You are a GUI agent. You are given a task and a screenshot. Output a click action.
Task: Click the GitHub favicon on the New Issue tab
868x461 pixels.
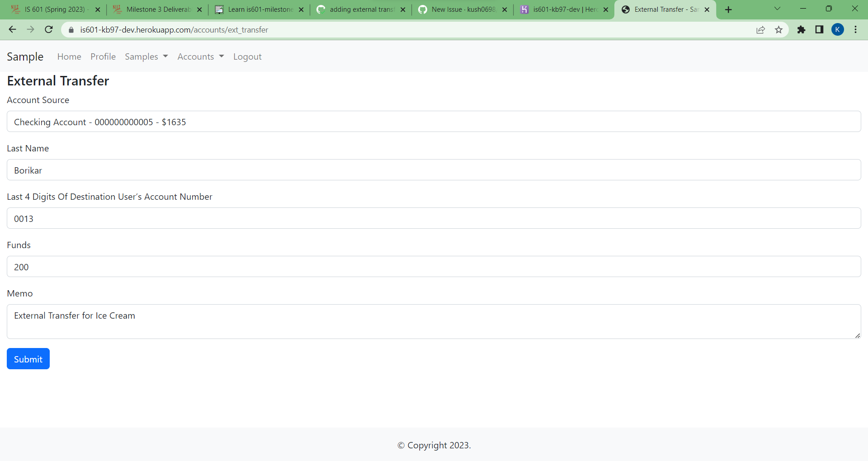[423, 9]
